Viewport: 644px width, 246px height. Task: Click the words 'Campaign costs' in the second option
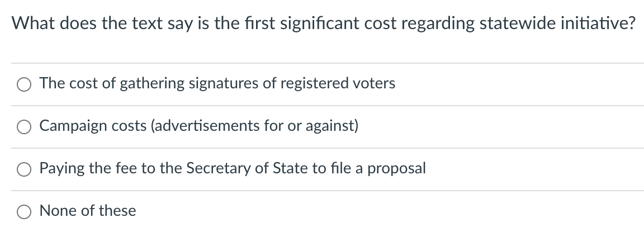tap(93, 126)
